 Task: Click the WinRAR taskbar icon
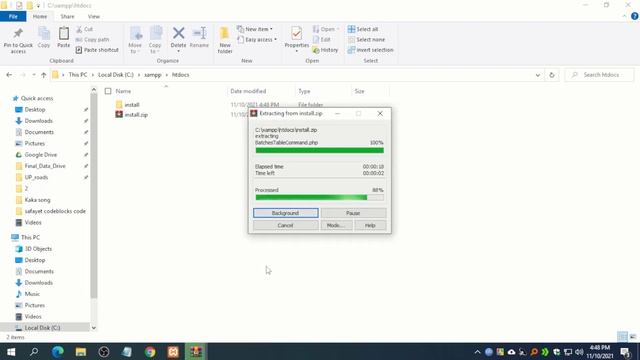[x=196, y=352]
